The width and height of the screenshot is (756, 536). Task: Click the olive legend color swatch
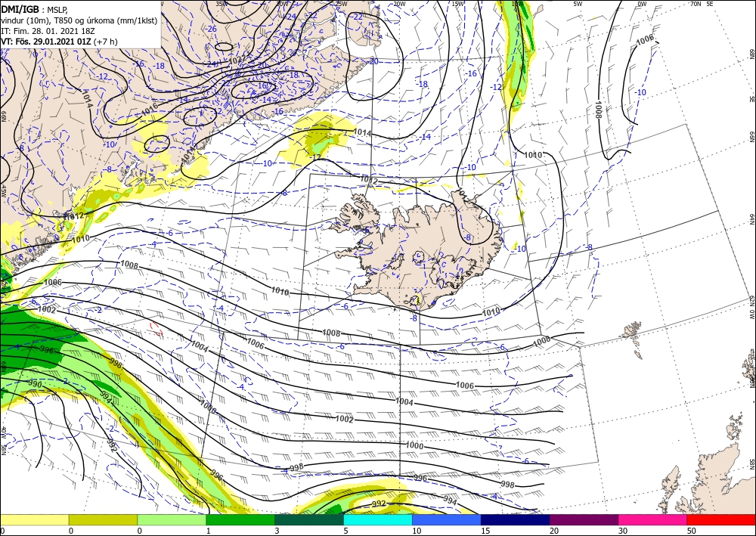[x=103, y=519]
